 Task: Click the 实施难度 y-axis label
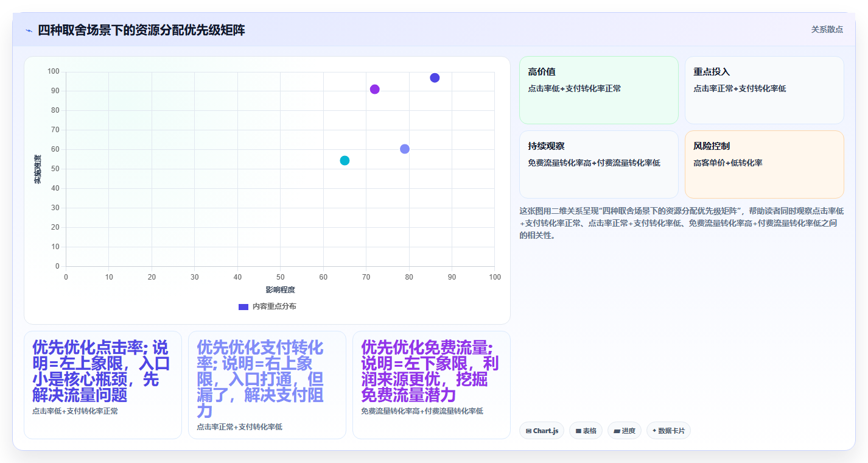tap(37, 169)
